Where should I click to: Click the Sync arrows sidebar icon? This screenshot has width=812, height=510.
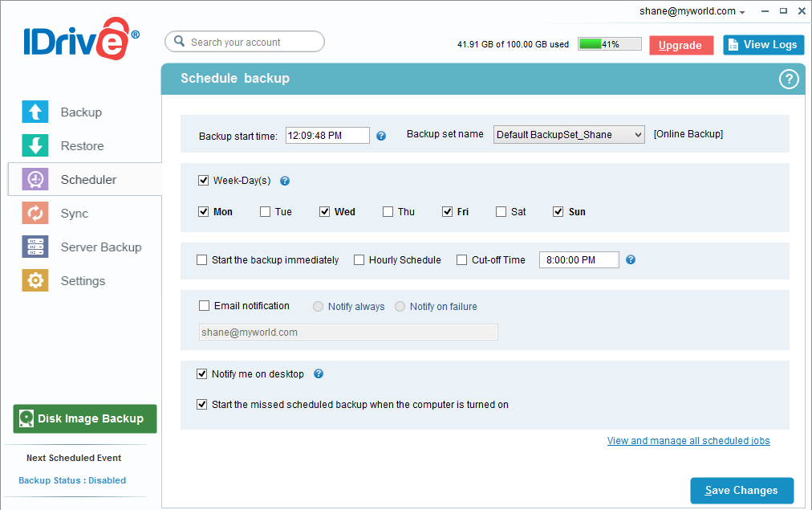coord(35,214)
